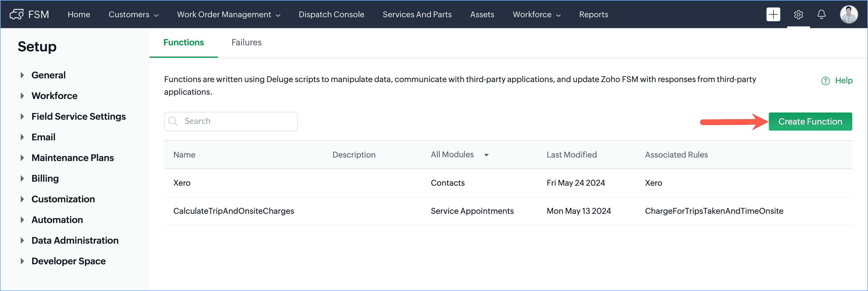Click the search magnifier icon
The image size is (868, 291).
tap(173, 121)
